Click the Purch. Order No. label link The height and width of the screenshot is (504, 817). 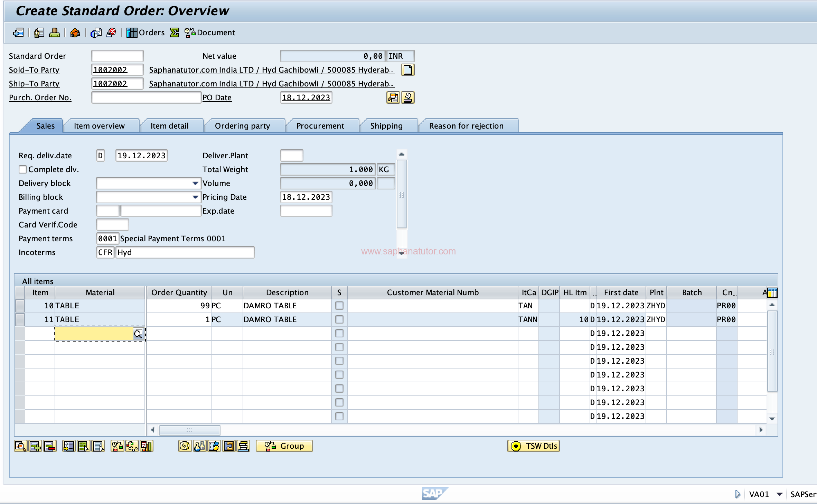point(40,97)
